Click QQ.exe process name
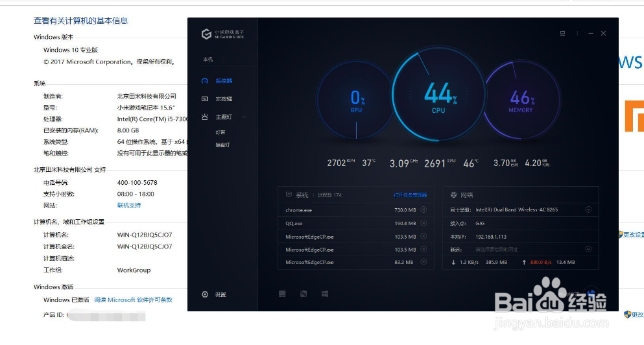 [294, 224]
